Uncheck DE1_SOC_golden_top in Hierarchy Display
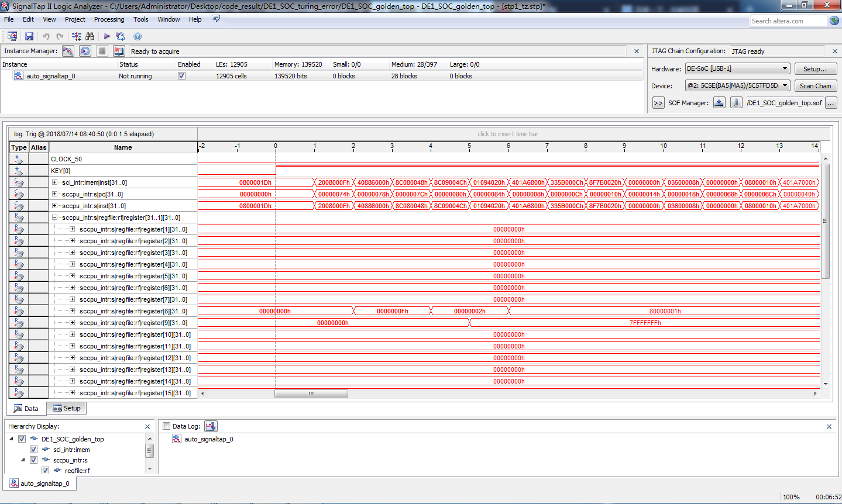Image resolution: width=842 pixels, height=504 pixels. [22, 439]
